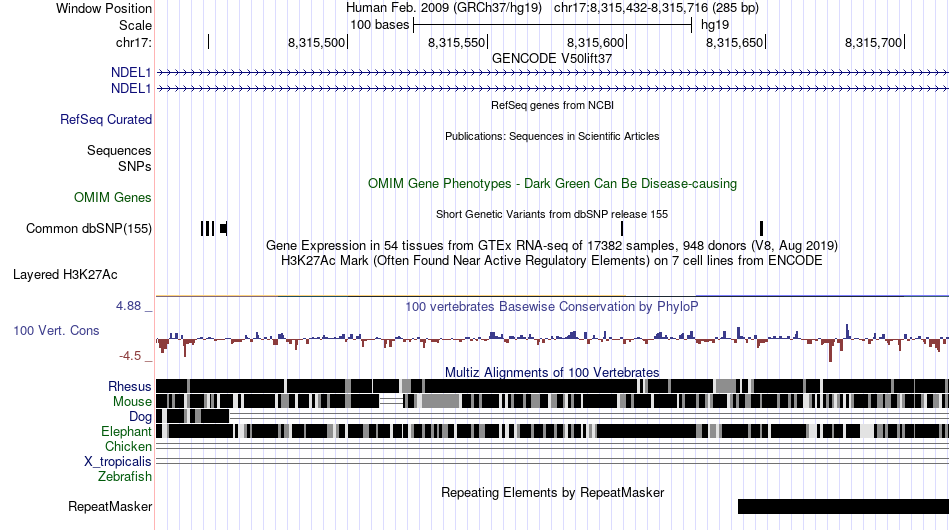Image resolution: width=950 pixels, height=530 pixels.
Task: Click the Mouse alignment label
Action: [132, 402]
